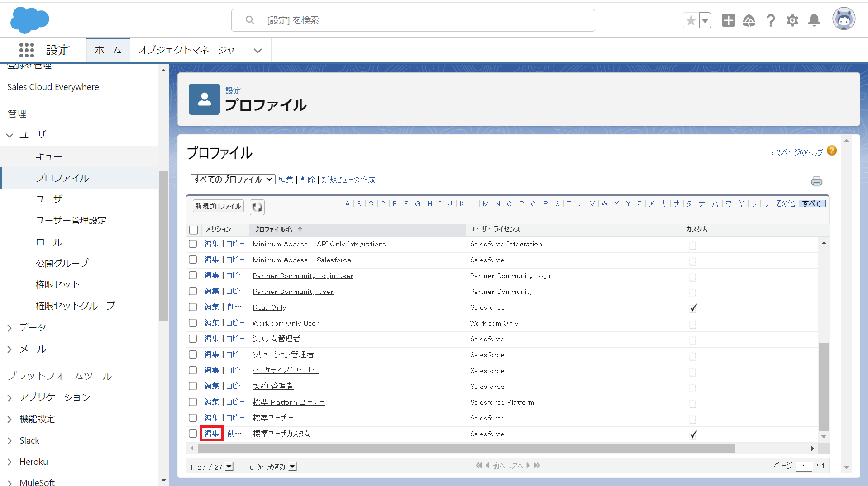Open the すべてのプロファイル view dropdown
The width and height of the screenshot is (868, 486).
232,179
